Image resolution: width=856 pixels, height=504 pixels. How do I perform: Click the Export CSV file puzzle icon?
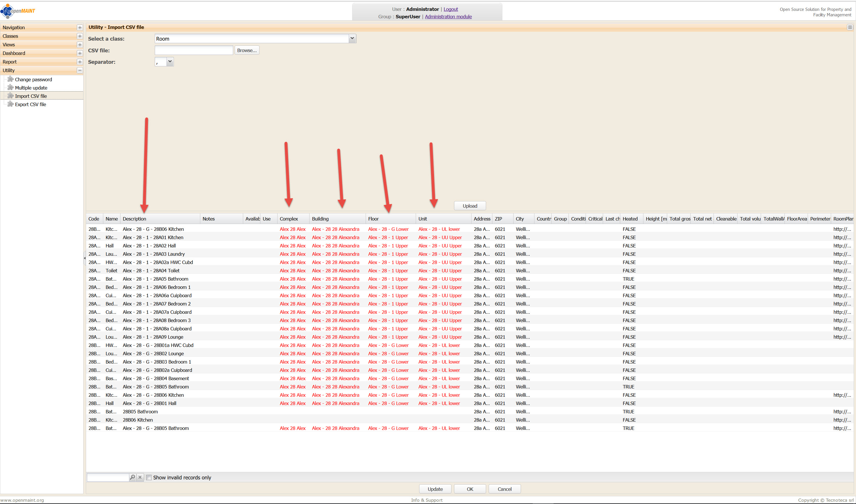click(x=11, y=104)
